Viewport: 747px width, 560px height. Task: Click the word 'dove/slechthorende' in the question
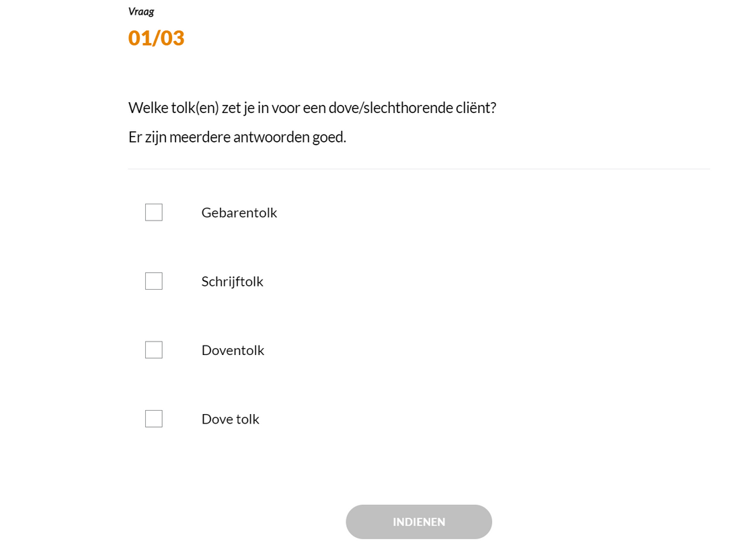pyautogui.click(x=390, y=108)
